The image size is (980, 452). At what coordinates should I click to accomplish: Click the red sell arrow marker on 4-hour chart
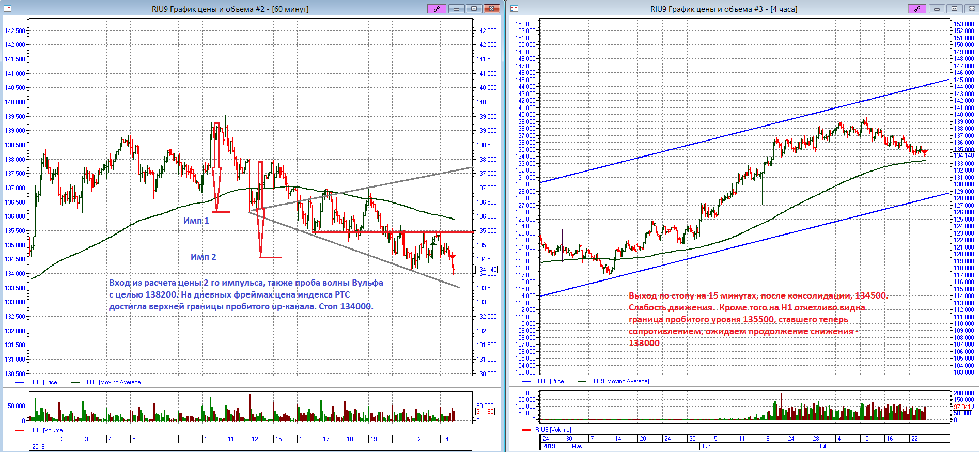[924, 153]
